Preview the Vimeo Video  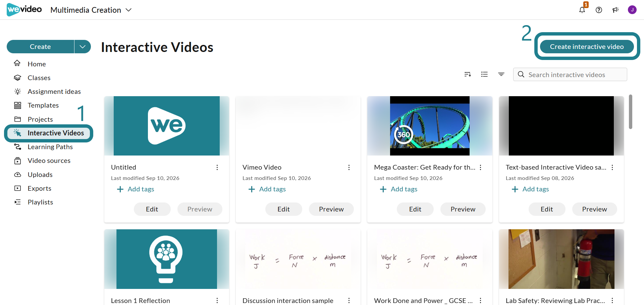331,209
